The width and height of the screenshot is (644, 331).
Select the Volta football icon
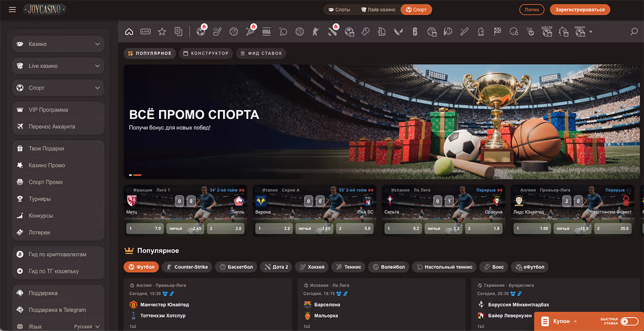click(x=547, y=32)
